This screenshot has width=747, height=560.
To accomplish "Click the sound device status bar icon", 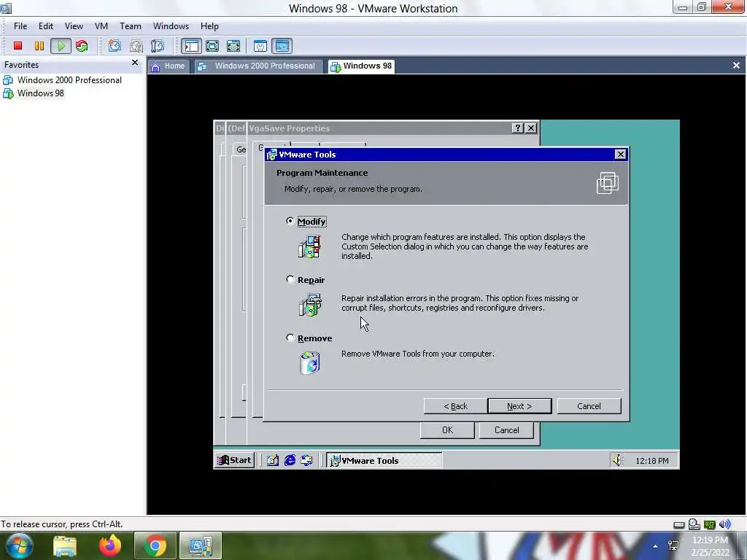I will click(x=724, y=524).
